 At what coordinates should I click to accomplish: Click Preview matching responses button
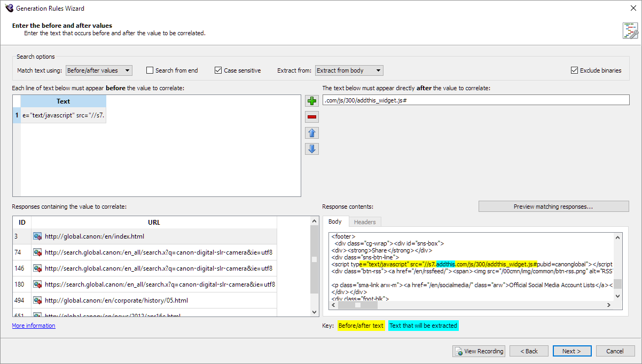pyautogui.click(x=553, y=207)
